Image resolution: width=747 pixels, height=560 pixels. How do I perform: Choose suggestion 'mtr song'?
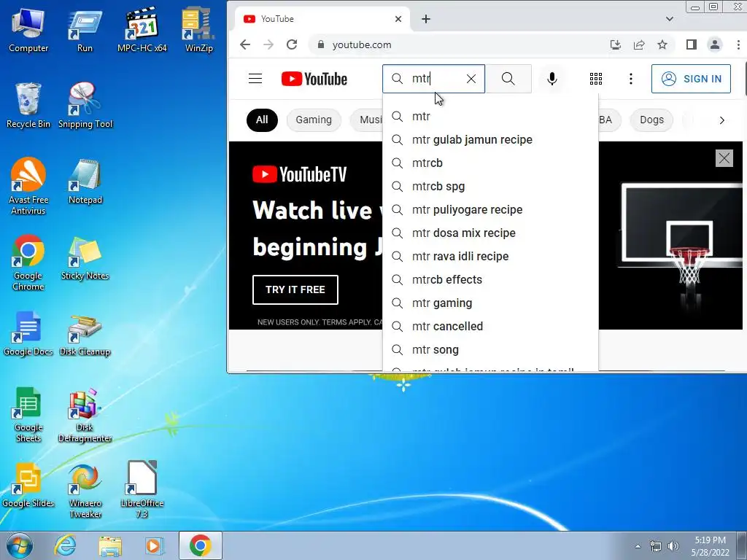490,350
